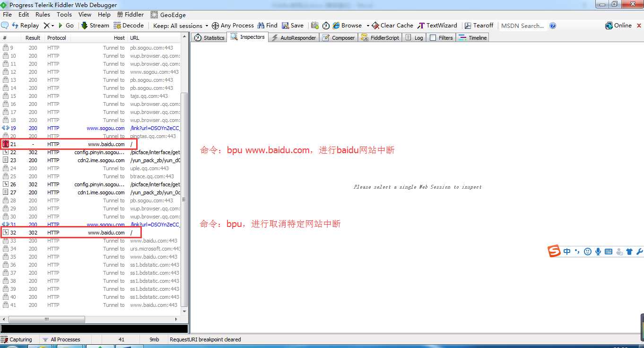644x348 pixels.
Task: Switch to the Composer tab
Action: 339,37
